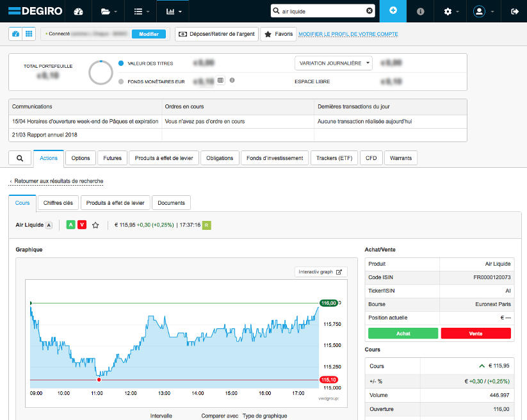
Task: Switch to dashboard view toggle
Action: pos(15,34)
